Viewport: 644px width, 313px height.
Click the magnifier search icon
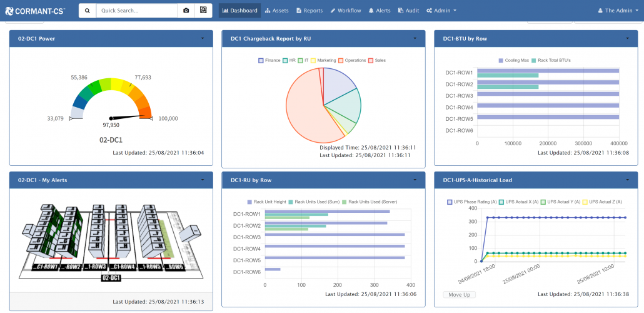point(88,11)
